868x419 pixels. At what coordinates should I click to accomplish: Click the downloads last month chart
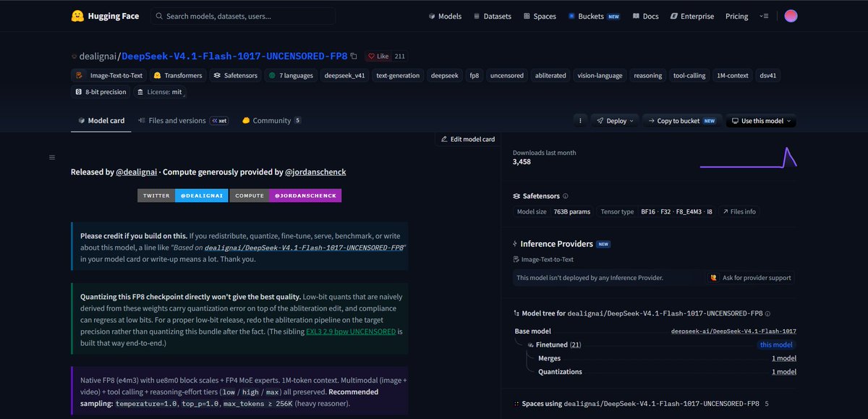(x=748, y=158)
